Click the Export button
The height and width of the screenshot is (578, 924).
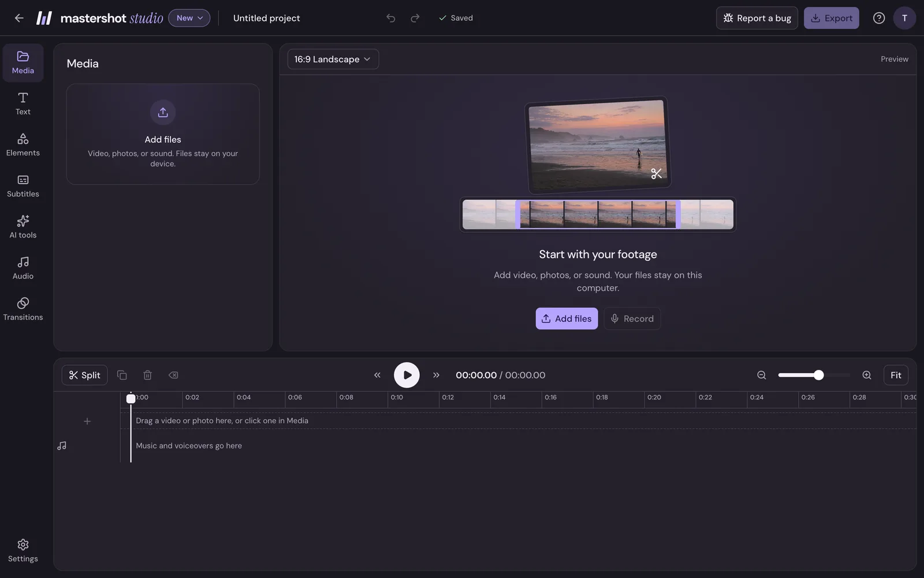tap(832, 18)
